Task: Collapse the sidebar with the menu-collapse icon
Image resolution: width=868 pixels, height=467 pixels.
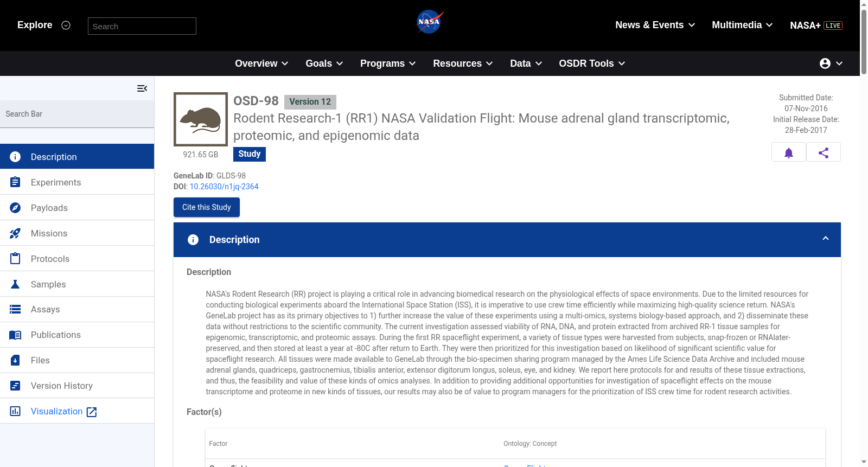Action: pyautogui.click(x=142, y=88)
